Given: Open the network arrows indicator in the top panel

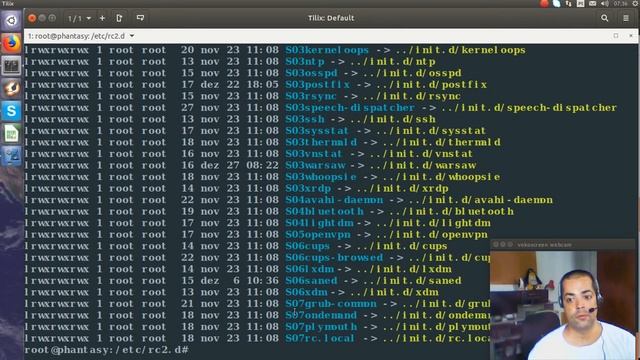Looking at the screenshot, I should [569, 4].
